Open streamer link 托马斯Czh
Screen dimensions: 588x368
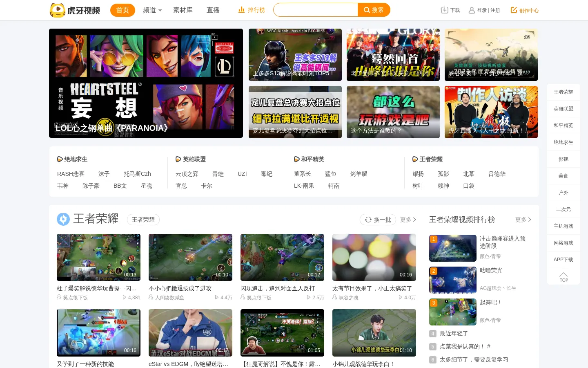point(137,174)
